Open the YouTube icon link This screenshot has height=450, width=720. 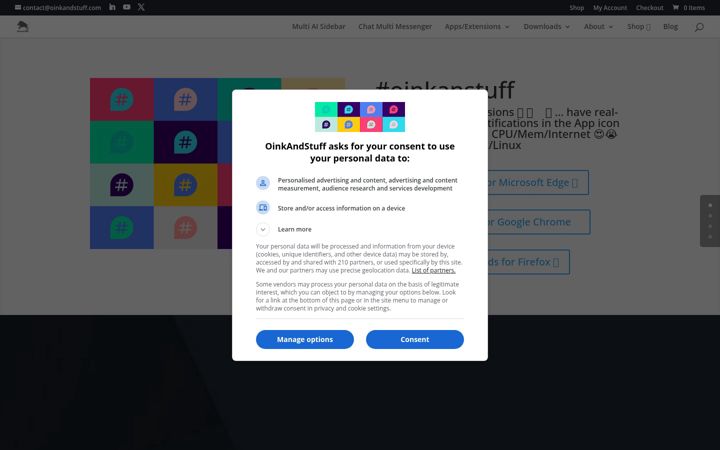(x=127, y=7)
